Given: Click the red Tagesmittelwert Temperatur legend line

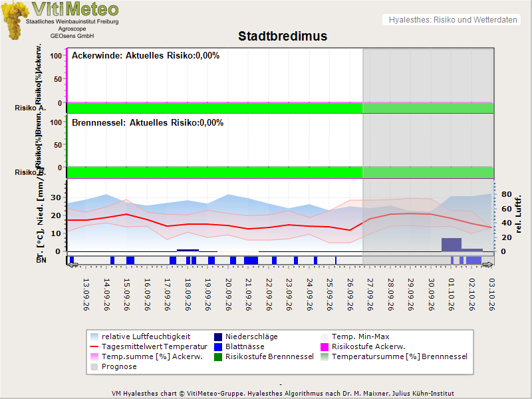Looking at the screenshot, I should point(94,346).
